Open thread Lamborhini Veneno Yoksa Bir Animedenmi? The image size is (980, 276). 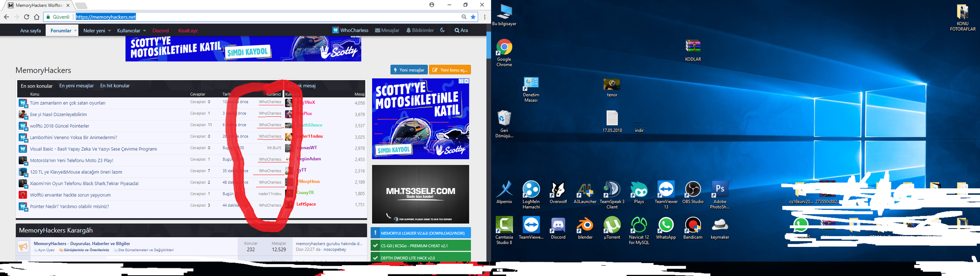73,137
